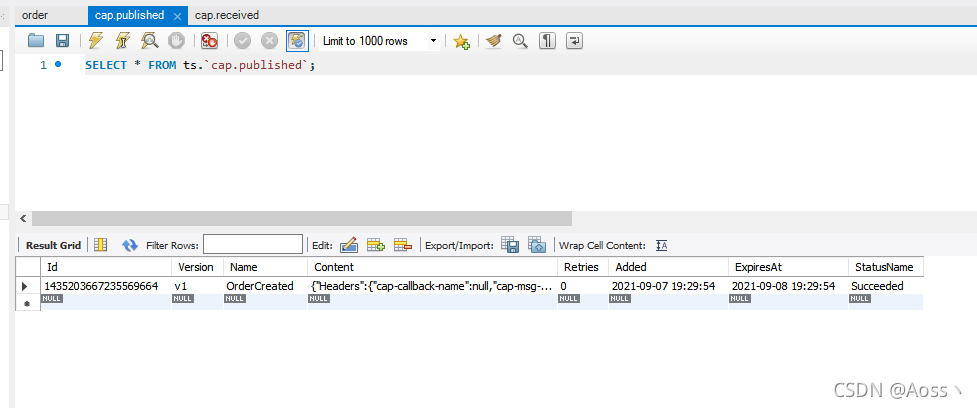Image resolution: width=977 pixels, height=408 pixels.
Task: Export recordset to file icon
Action: coord(510,245)
